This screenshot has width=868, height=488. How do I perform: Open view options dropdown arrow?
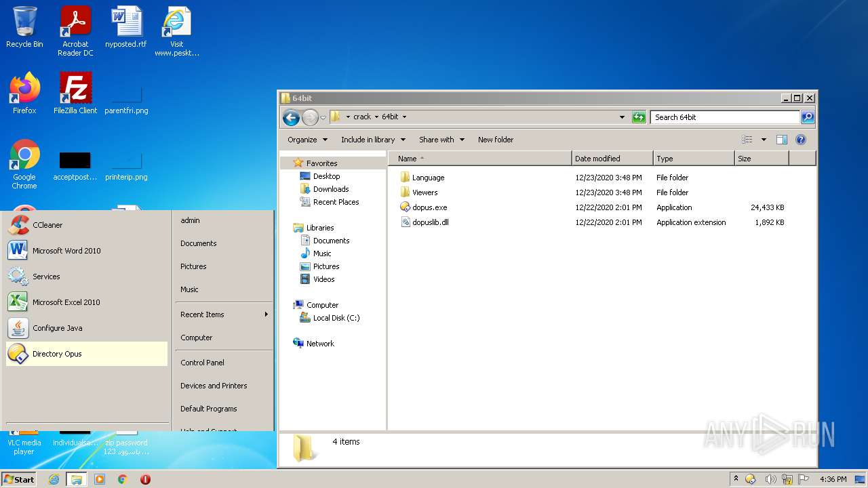[764, 140]
